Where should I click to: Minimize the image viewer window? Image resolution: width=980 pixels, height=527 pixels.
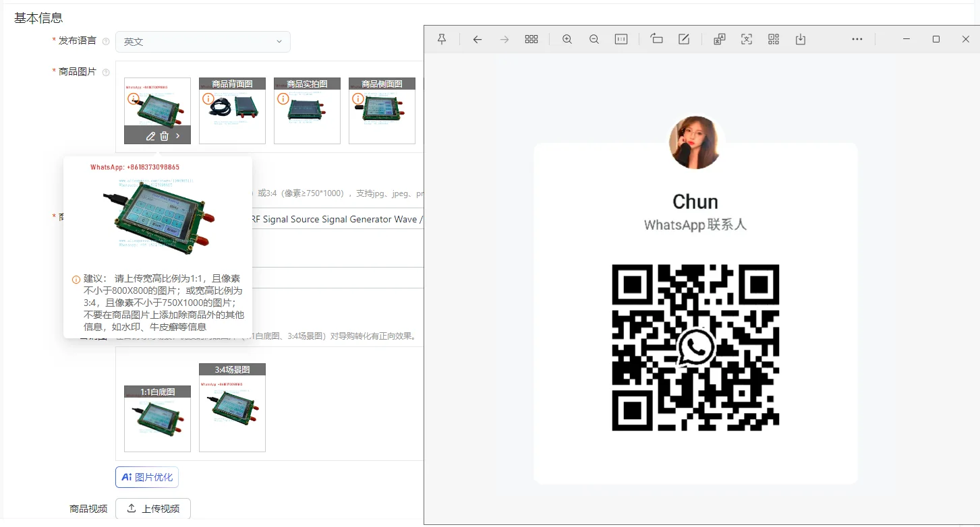(x=907, y=39)
